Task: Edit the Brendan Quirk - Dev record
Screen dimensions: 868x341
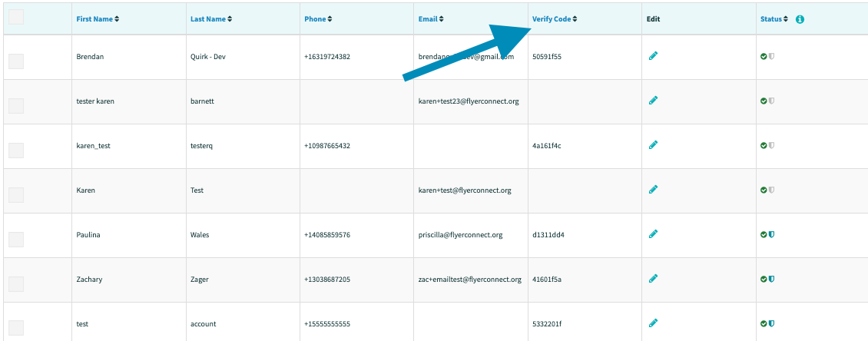Action: point(653,56)
